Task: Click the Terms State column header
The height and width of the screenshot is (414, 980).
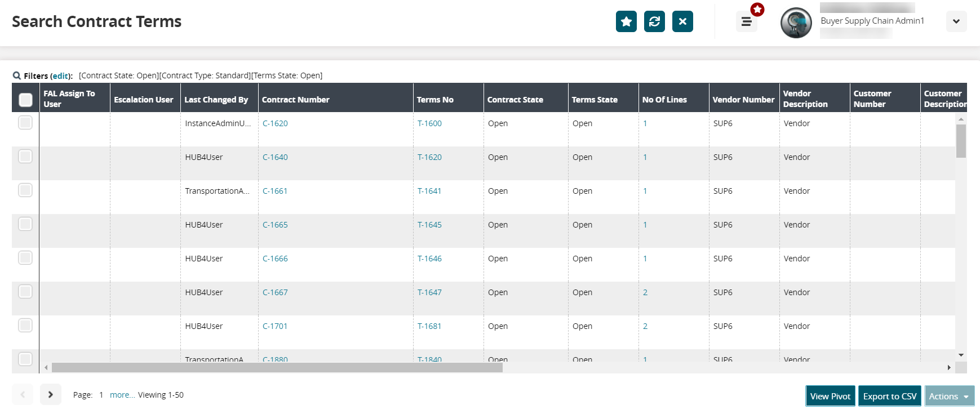Action: pos(595,100)
